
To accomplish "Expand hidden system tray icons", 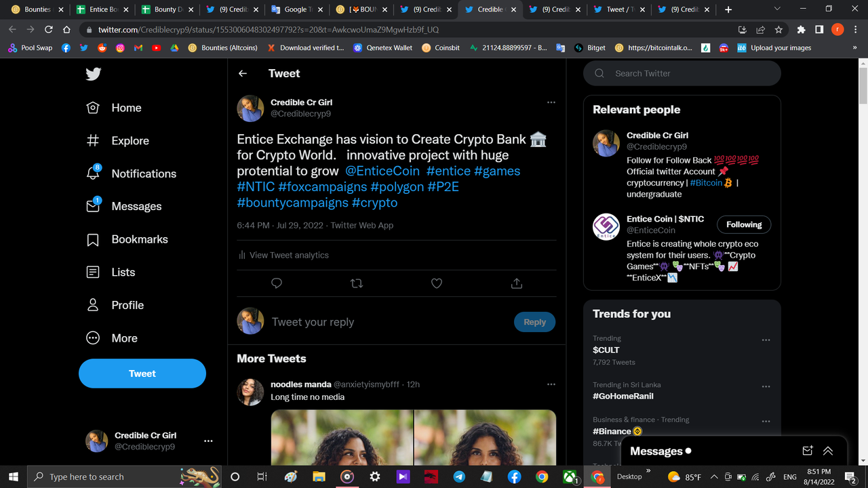I will [714, 476].
